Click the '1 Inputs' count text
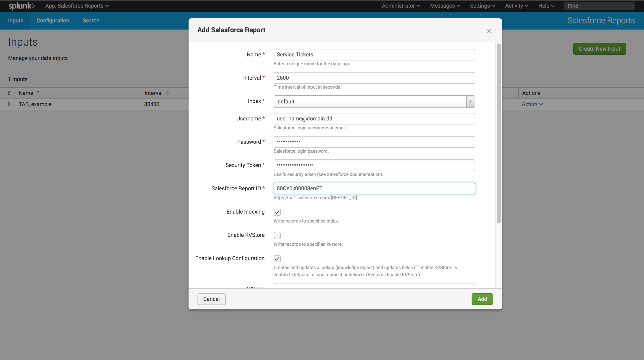Viewport: 644px width, 360px height. click(18, 79)
